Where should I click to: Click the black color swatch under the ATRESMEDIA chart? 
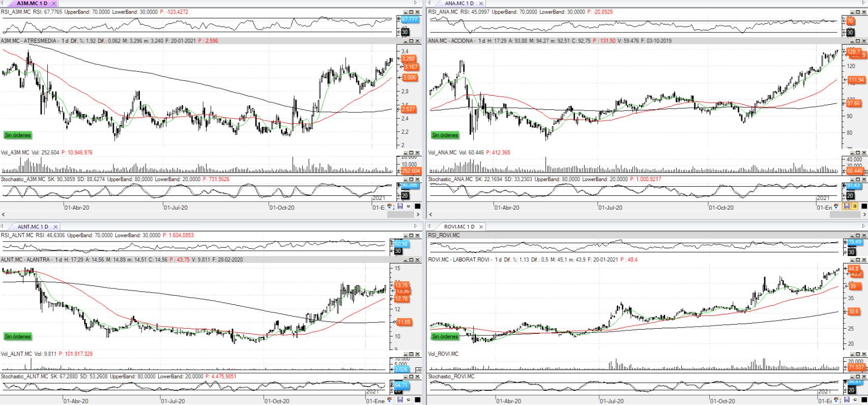coord(417,207)
